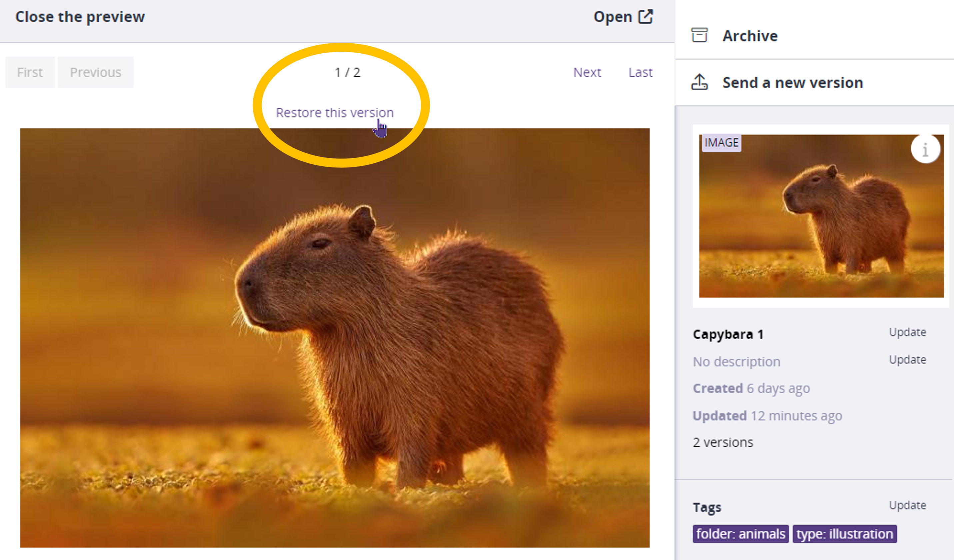Image resolution: width=954 pixels, height=560 pixels.
Task: Jump to the Last version
Action: (x=640, y=72)
